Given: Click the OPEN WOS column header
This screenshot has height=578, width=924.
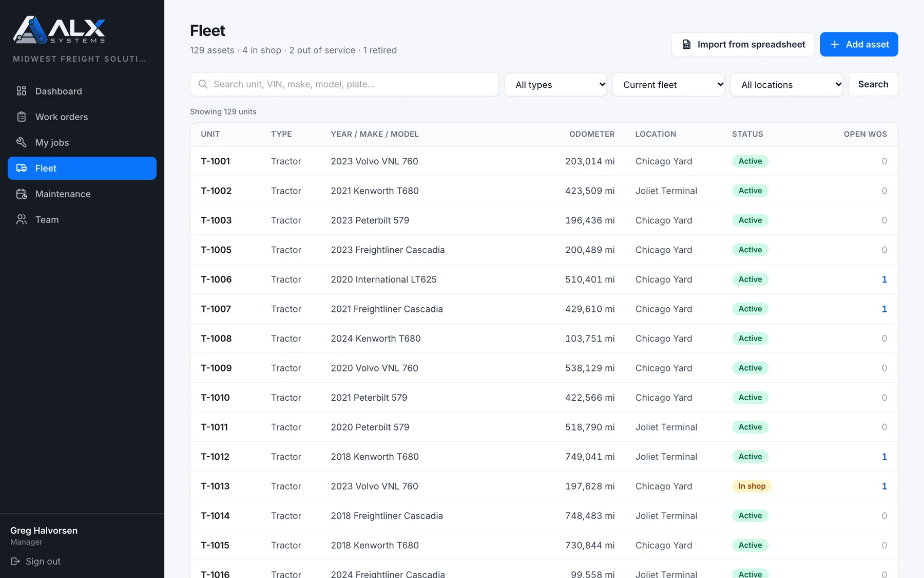Looking at the screenshot, I should click(x=865, y=134).
